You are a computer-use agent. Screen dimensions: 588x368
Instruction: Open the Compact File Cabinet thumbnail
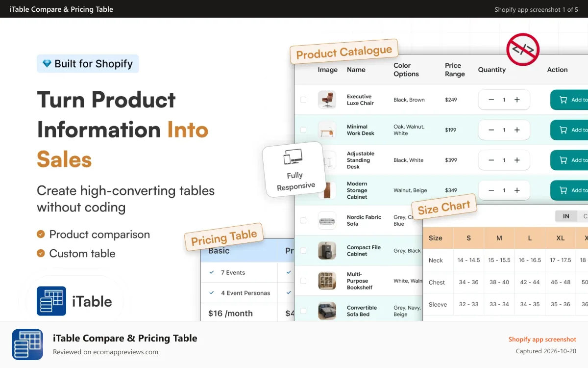click(x=327, y=251)
